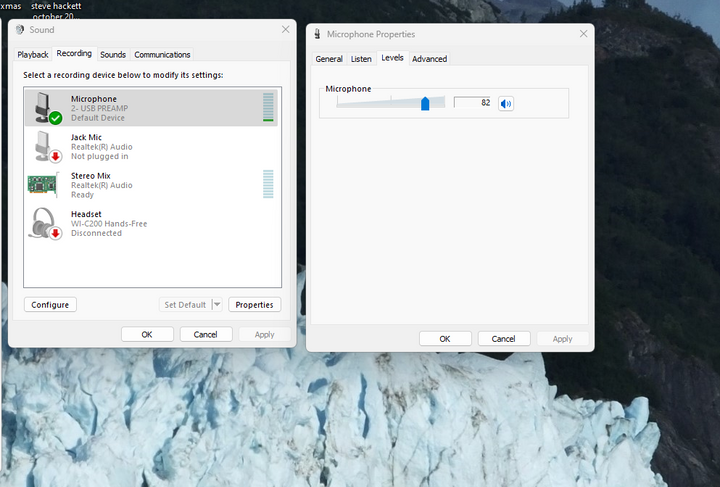720x487 pixels.
Task: Switch to the Recording tab
Action: pos(74,54)
